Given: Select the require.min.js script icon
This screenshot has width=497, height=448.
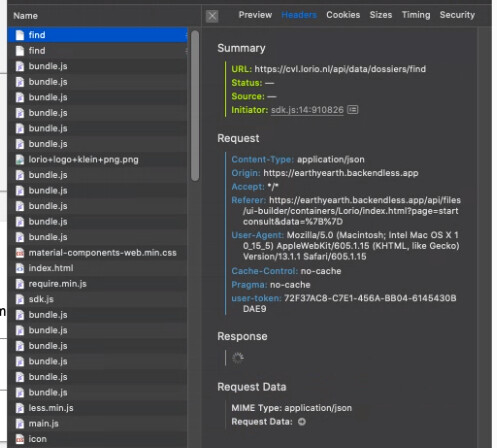Looking at the screenshot, I should pyautogui.click(x=20, y=284).
